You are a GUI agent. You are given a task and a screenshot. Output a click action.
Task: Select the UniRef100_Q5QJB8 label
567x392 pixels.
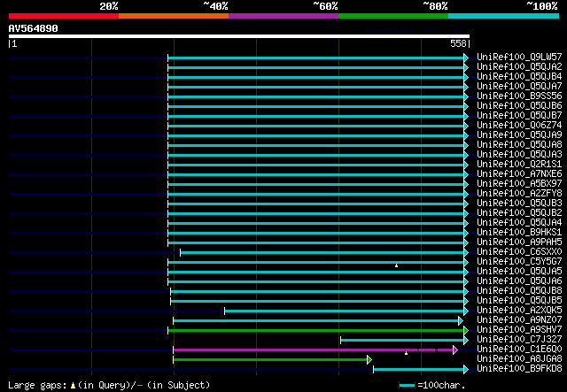click(519, 290)
